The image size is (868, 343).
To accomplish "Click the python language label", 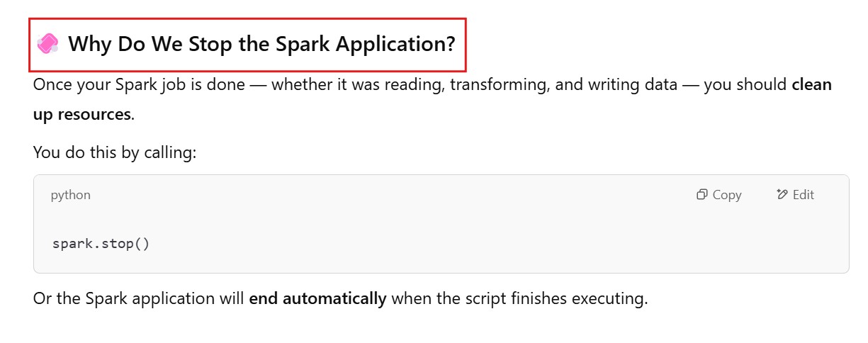I will tap(71, 195).
